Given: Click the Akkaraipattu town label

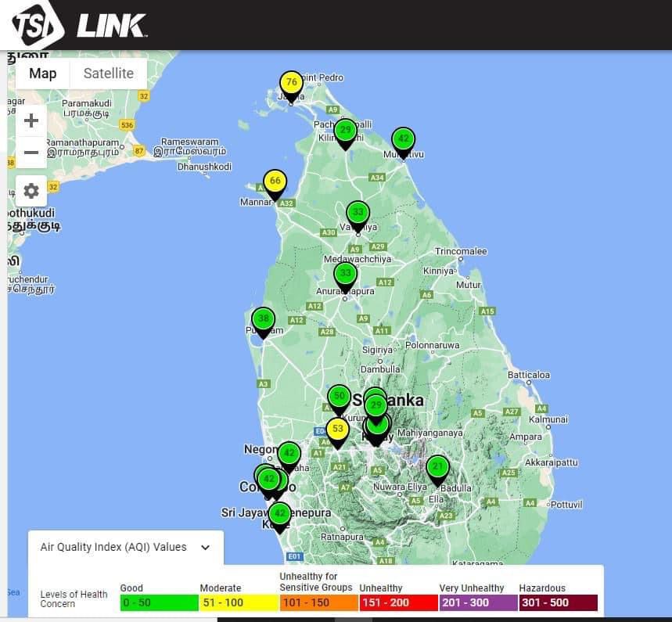Looking at the screenshot, I should click(552, 462).
